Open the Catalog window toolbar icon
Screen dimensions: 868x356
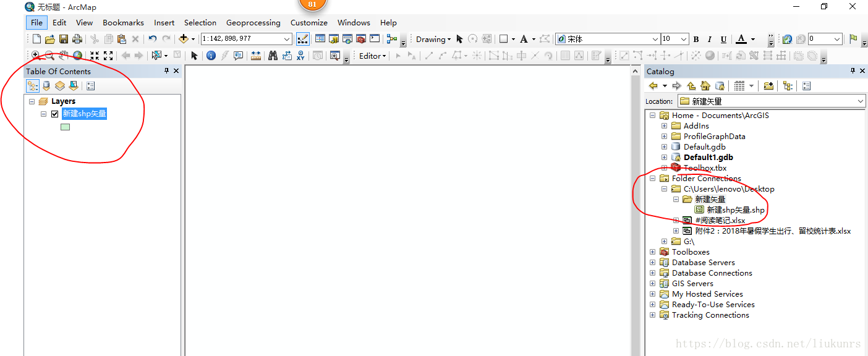334,39
